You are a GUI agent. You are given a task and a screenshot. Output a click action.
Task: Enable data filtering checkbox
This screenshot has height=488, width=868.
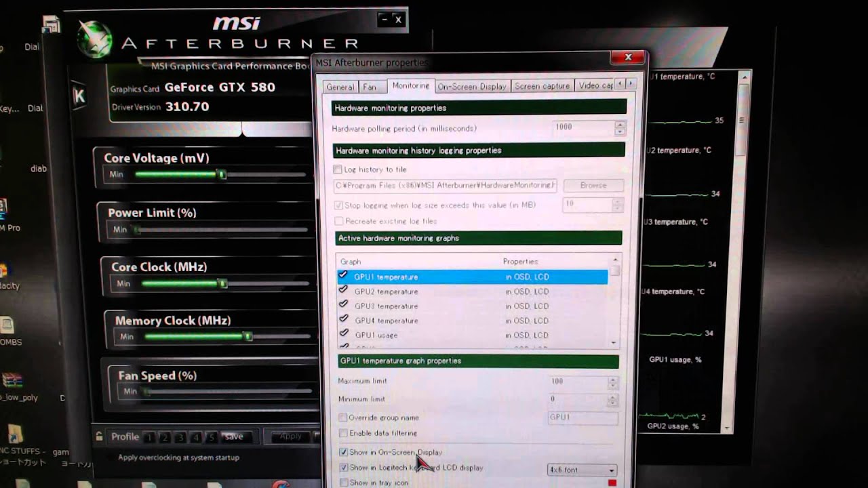tap(342, 433)
